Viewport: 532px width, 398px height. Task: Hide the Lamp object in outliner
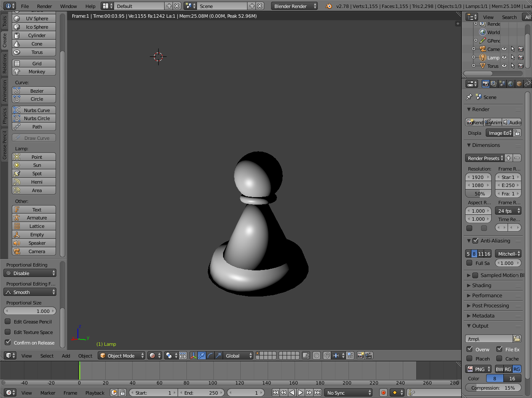point(504,57)
